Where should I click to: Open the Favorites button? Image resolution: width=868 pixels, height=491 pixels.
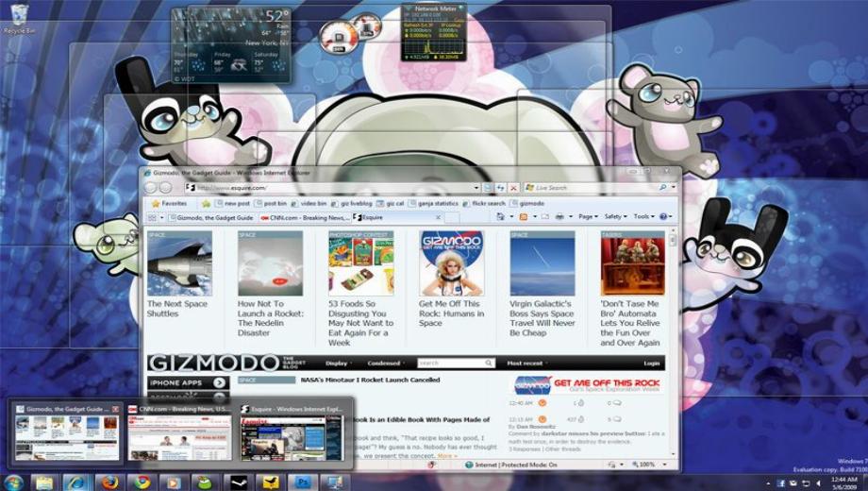tap(169, 203)
